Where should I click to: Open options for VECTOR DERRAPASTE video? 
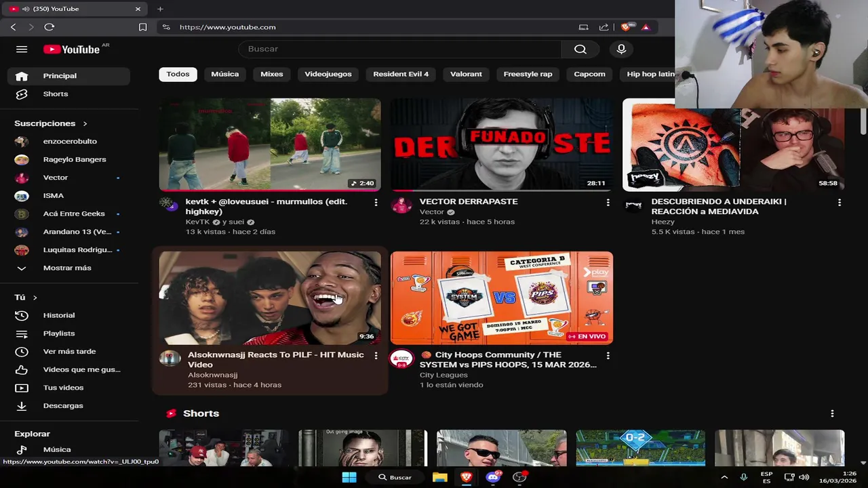click(x=608, y=202)
